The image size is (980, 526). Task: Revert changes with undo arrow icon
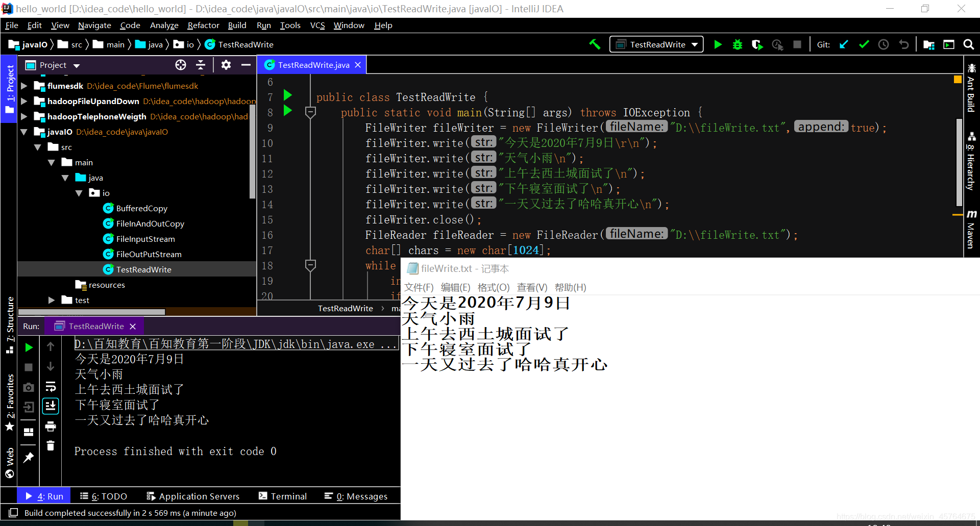point(903,44)
